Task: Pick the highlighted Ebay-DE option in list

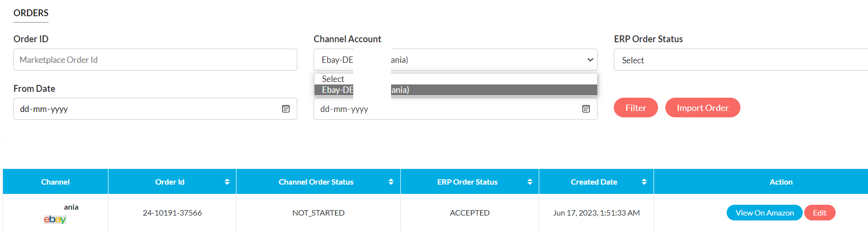Action: [455, 90]
